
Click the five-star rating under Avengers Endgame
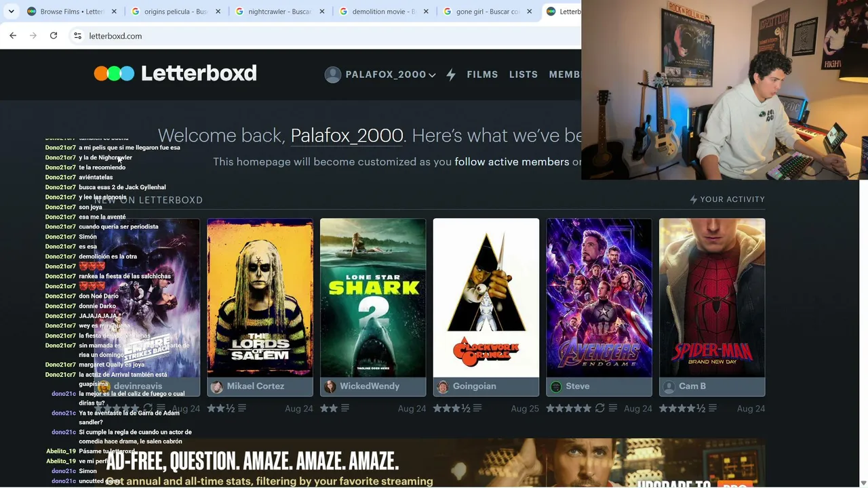pyautogui.click(x=569, y=408)
